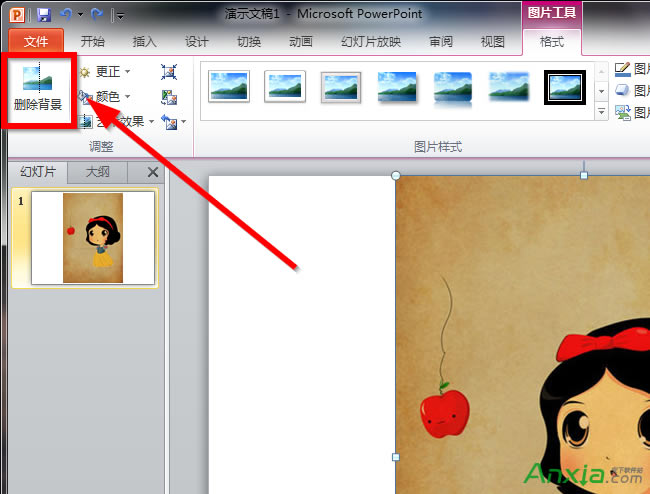Switch to the Slides (幻灯片) pane tab

[38, 172]
